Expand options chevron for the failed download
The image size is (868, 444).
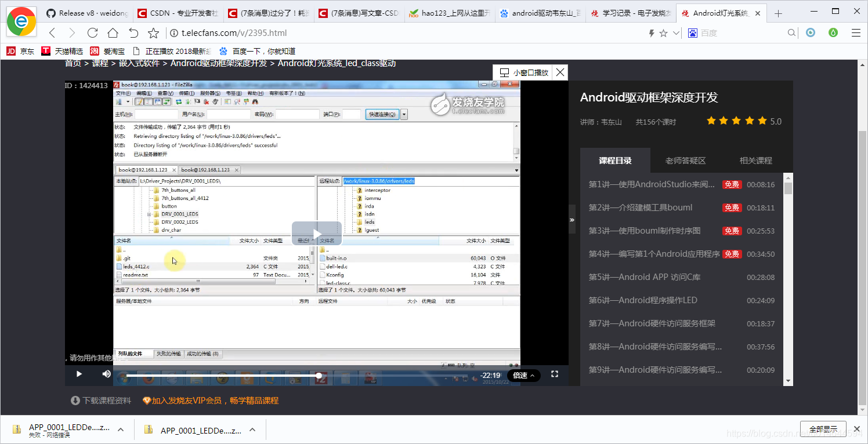[x=121, y=430]
